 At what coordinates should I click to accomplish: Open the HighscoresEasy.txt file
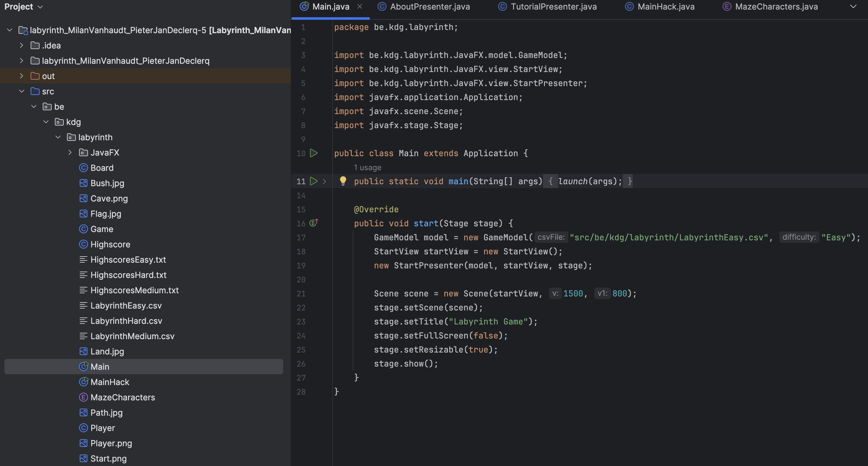click(x=128, y=259)
